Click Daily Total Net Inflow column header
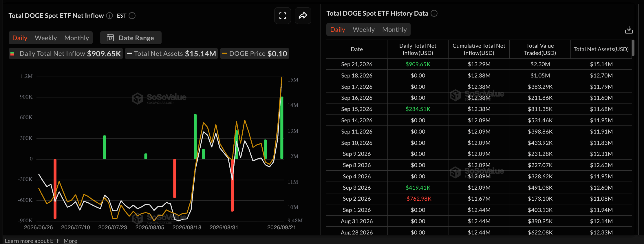This screenshot has height=244, width=644. click(418, 49)
